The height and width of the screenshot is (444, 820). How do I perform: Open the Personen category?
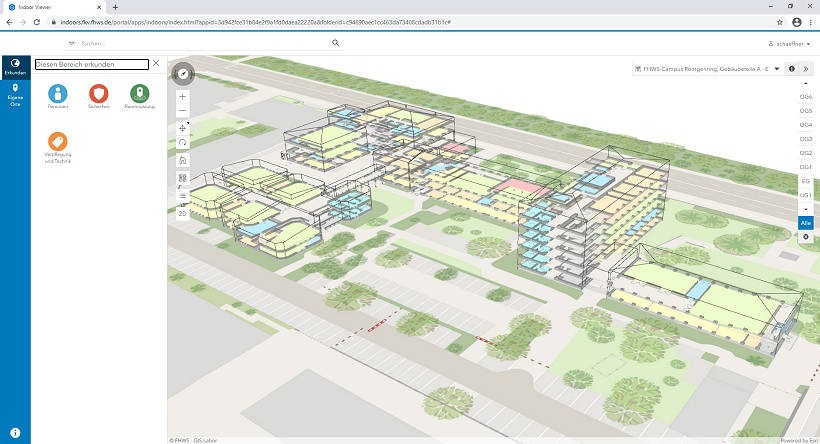(57, 94)
